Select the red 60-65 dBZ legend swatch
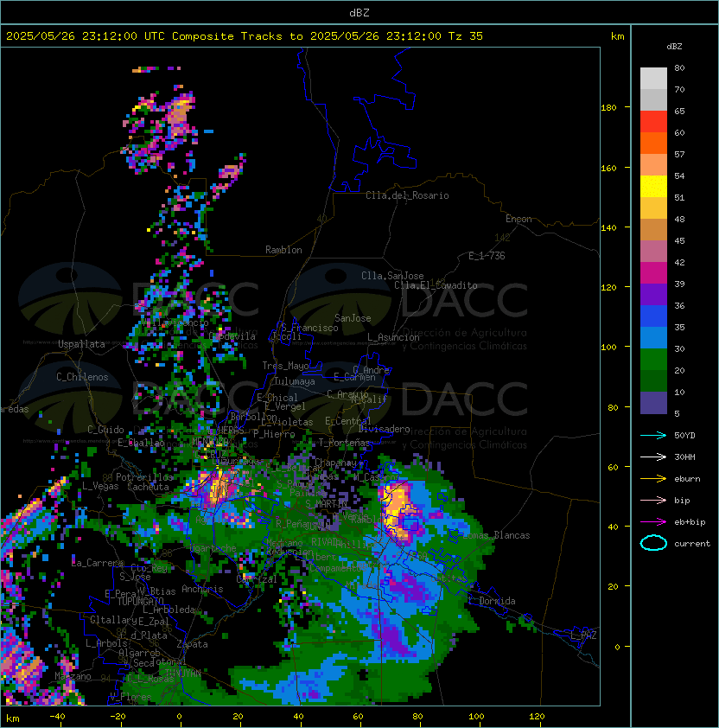This screenshot has width=719, height=728. click(x=653, y=122)
